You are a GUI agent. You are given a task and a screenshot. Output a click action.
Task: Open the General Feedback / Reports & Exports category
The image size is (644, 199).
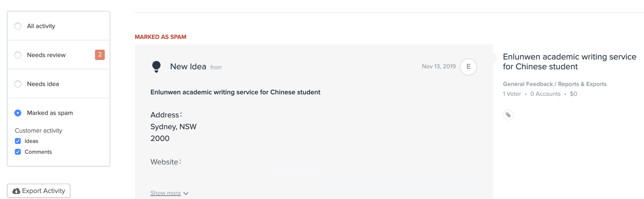555,84
